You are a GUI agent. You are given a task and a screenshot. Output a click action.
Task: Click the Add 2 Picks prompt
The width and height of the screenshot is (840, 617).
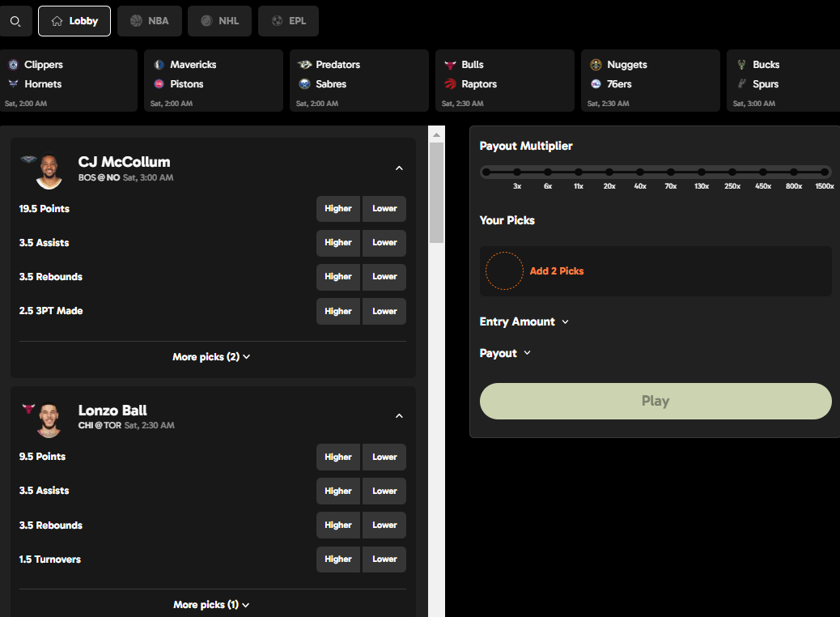557,271
